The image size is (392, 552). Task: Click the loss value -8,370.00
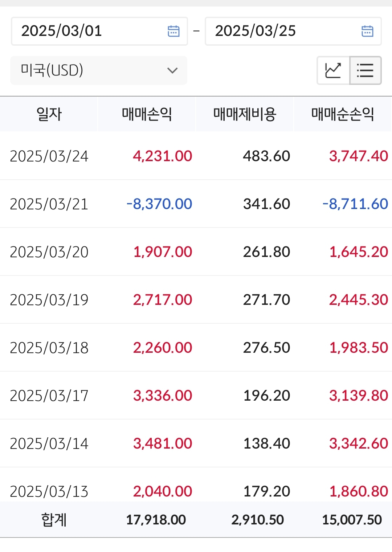[159, 204]
